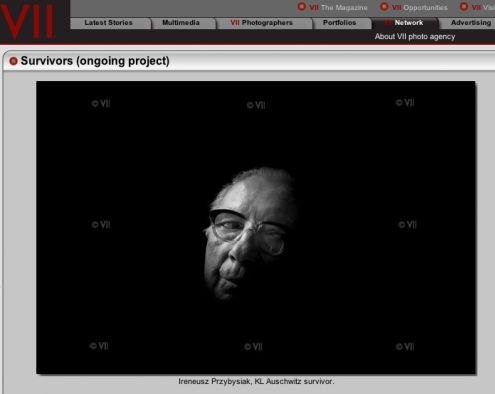Select the Network tab

click(405, 23)
